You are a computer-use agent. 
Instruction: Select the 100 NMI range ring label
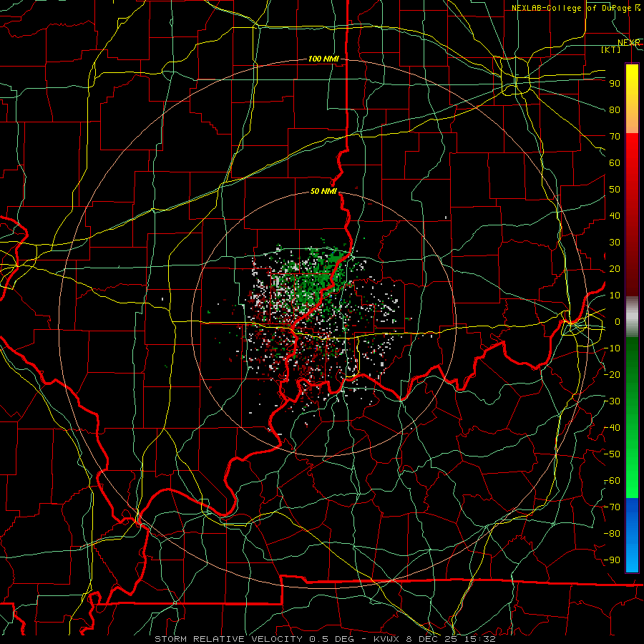pos(323,59)
